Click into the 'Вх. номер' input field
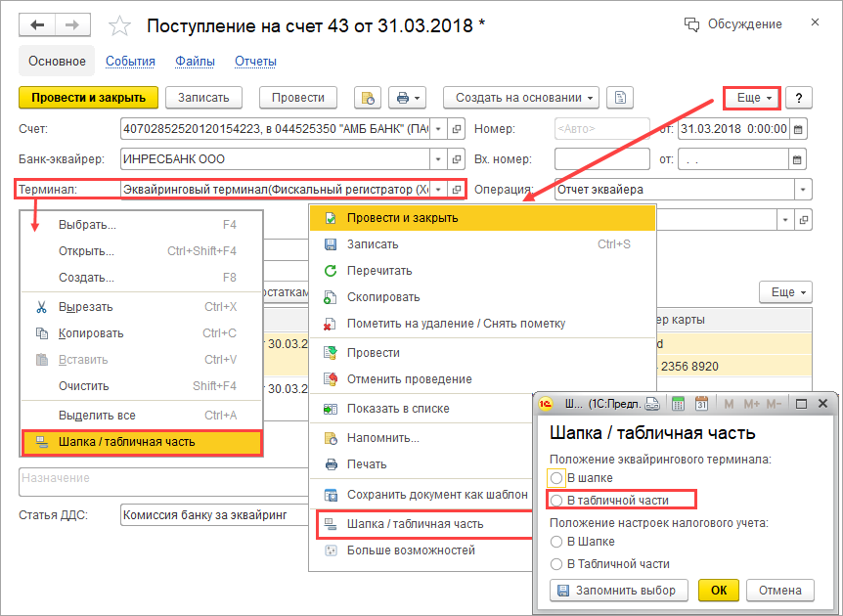This screenshot has height=616, width=843. [601, 158]
